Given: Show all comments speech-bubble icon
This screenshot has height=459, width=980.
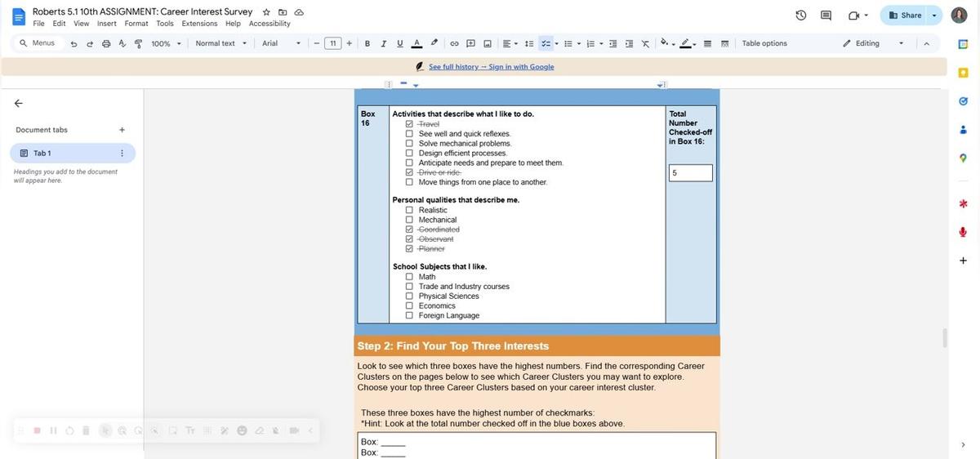Looking at the screenshot, I should pyautogui.click(x=826, y=16).
